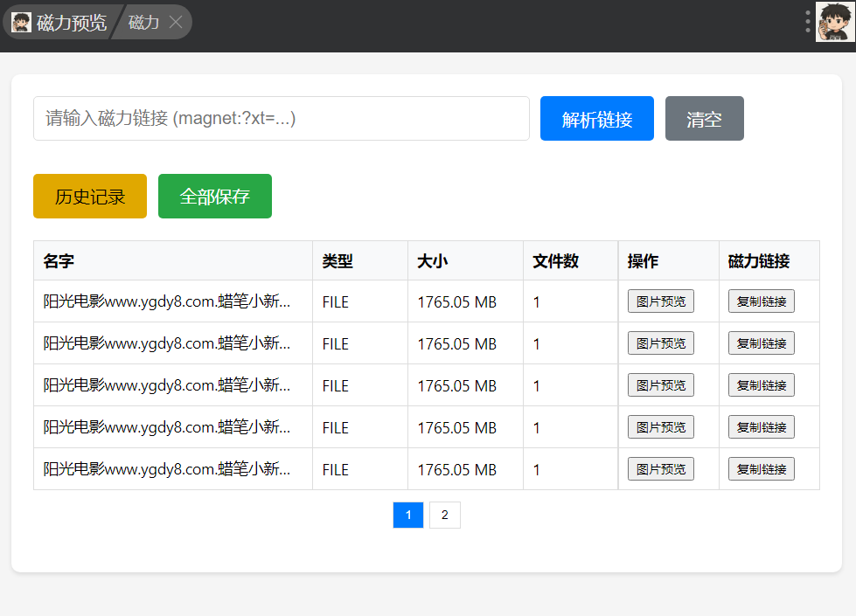
Task: Focus the magnet link input field
Action: [281, 118]
